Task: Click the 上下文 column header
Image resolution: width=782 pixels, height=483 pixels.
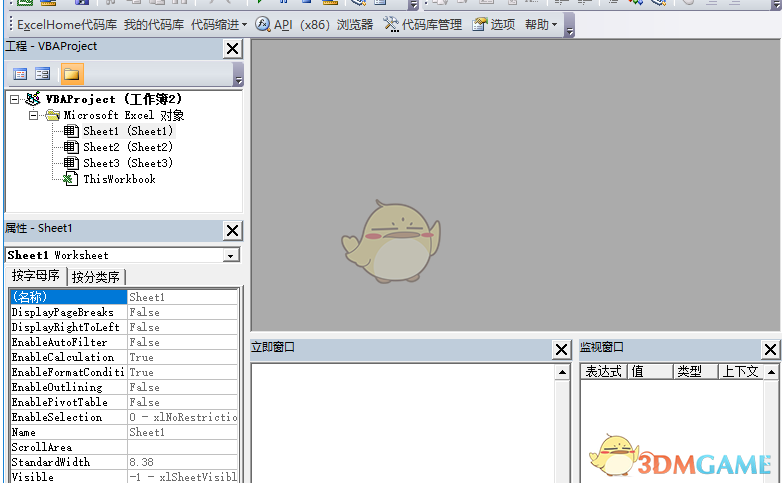Action: tap(741, 372)
